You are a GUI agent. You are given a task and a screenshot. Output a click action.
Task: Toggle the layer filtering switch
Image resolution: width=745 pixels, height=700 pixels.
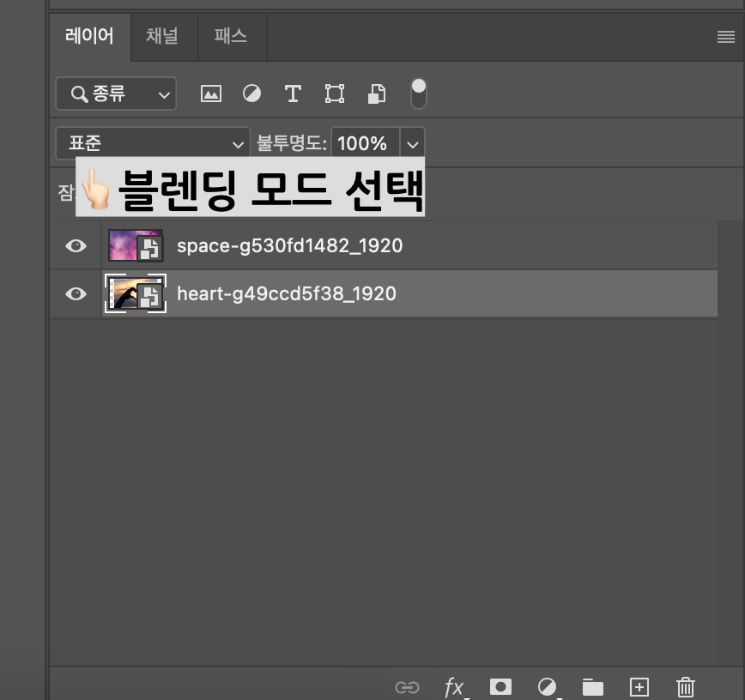pos(418,94)
